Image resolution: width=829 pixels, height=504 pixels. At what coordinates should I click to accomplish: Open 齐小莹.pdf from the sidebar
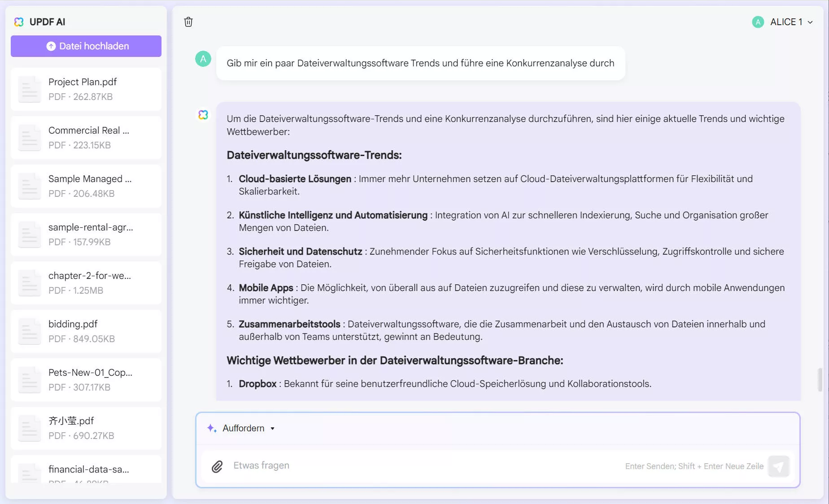pyautogui.click(x=86, y=428)
